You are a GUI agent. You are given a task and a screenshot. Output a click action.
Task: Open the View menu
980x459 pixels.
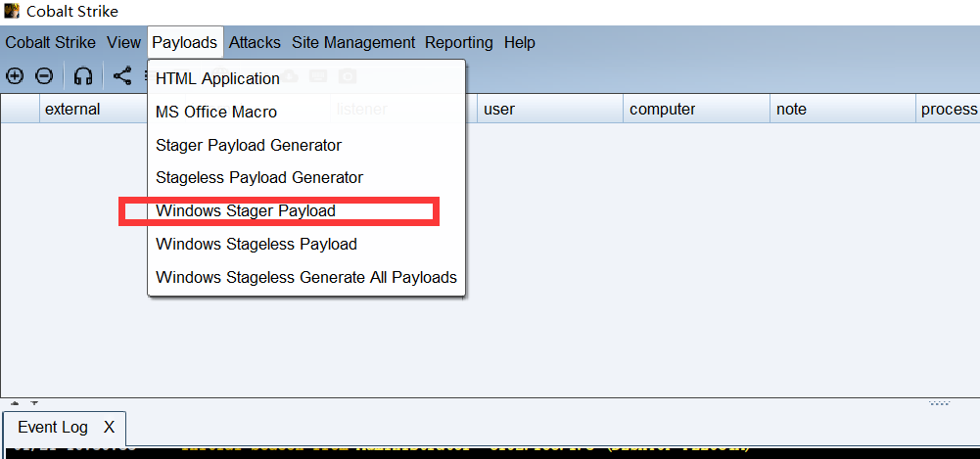pos(123,42)
